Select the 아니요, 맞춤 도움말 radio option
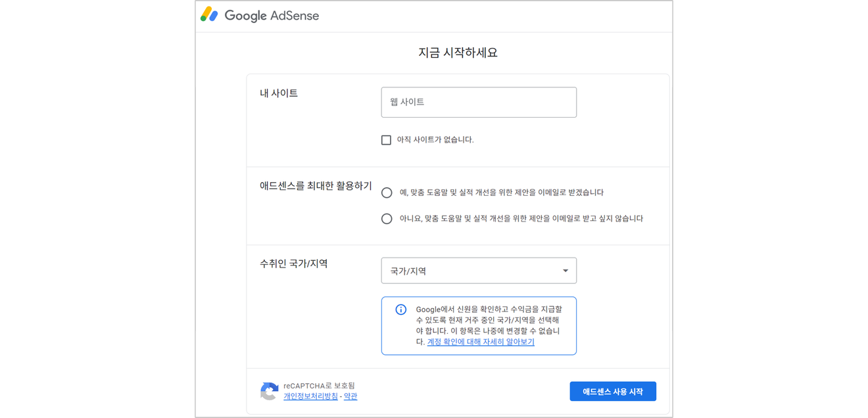Image resolution: width=868 pixels, height=418 pixels. pyautogui.click(x=387, y=219)
